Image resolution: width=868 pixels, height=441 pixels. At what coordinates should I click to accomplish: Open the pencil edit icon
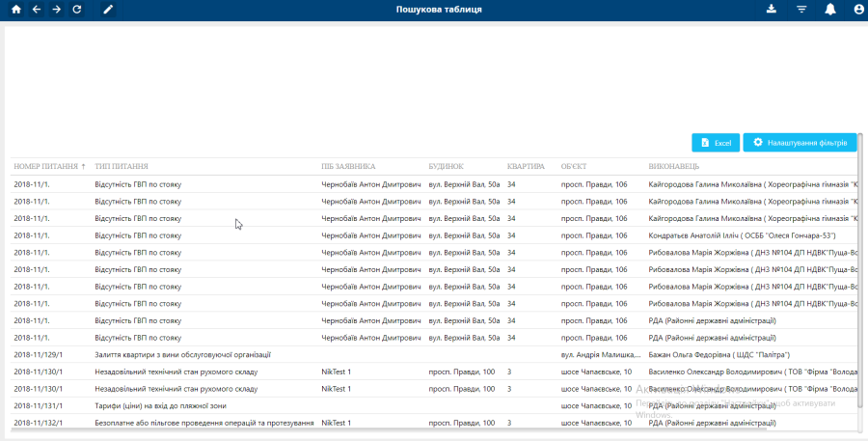pyautogui.click(x=108, y=10)
